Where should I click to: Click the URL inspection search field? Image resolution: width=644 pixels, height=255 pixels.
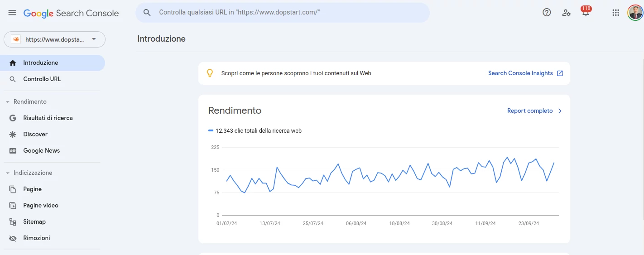point(283,13)
